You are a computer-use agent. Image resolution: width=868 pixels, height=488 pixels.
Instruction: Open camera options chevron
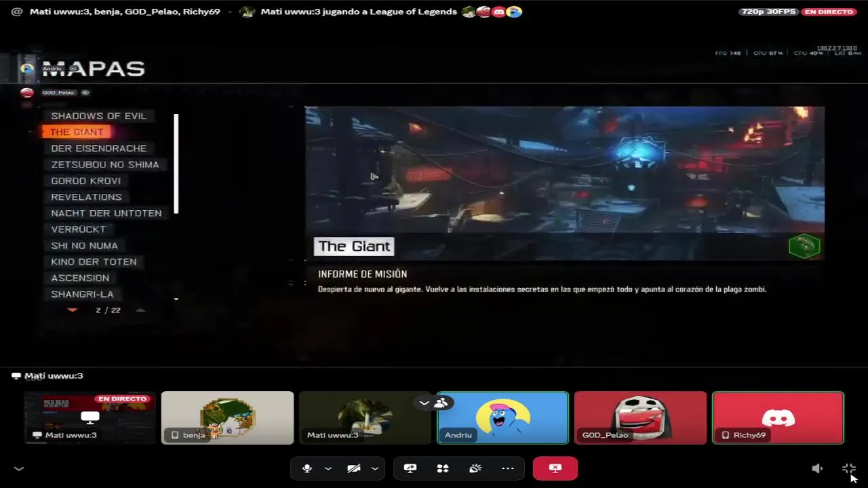[x=374, y=468]
